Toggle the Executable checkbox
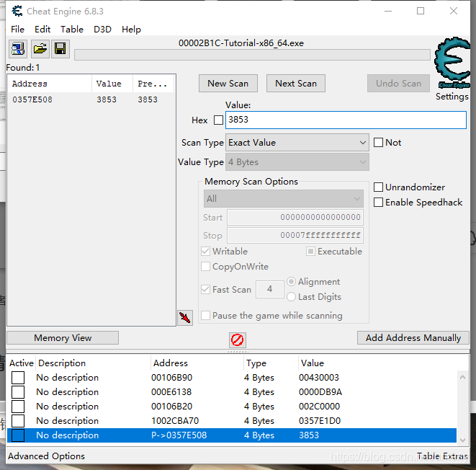Viewport: 476px width, 470px height. coord(310,252)
